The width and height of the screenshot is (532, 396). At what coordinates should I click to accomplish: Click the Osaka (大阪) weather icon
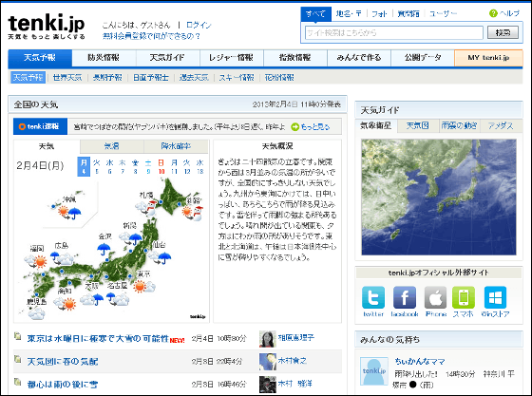click(91, 299)
